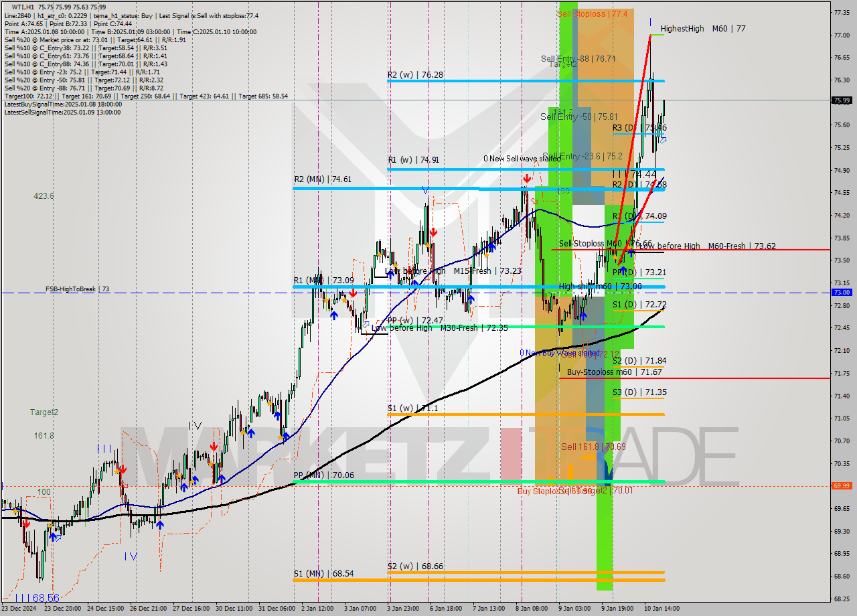Click the 'Sell 161.8 | 70.69' label
Screen dimensions: 857x616
593,447
